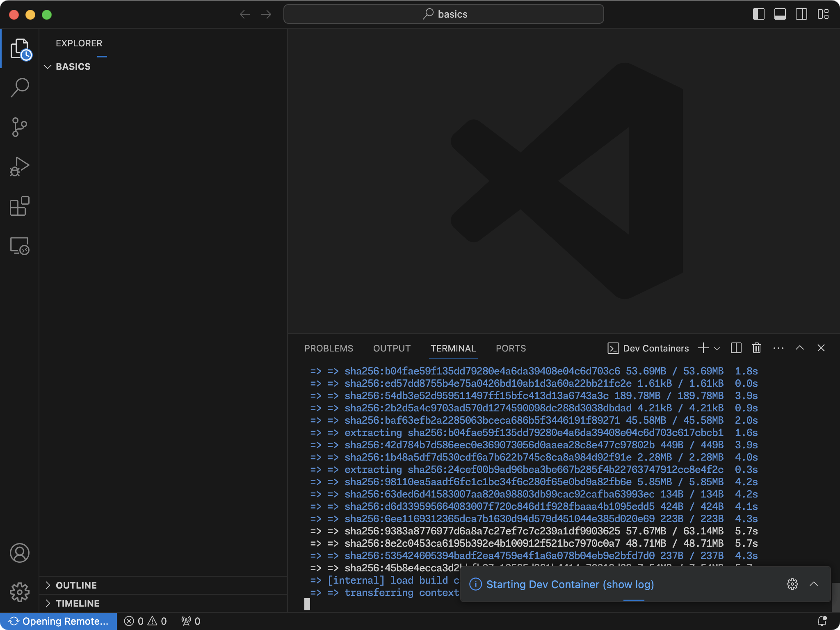Image resolution: width=840 pixels, height=630 pixels.
Task: Click the sha256:baf63efb 45.58MB terminal line
Action: pyautogui.click(x=534, y=420)
